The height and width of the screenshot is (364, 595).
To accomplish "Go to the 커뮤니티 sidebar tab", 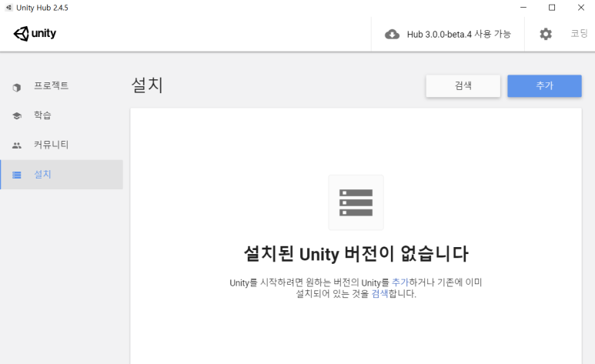I will point(62,145).
